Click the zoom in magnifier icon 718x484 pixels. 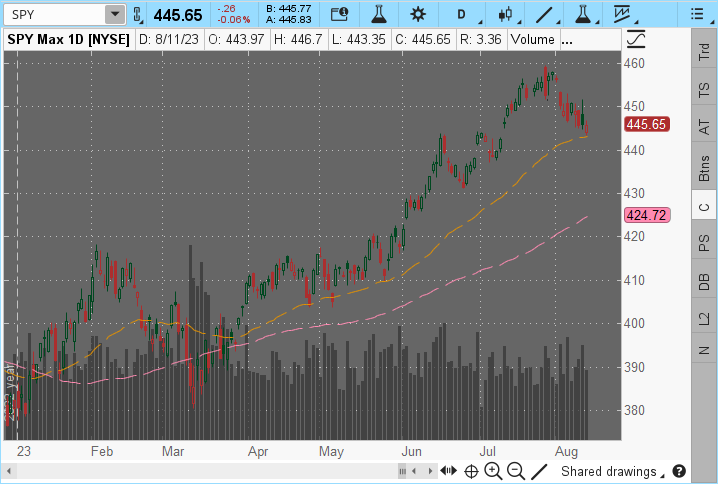click(493, 471)
